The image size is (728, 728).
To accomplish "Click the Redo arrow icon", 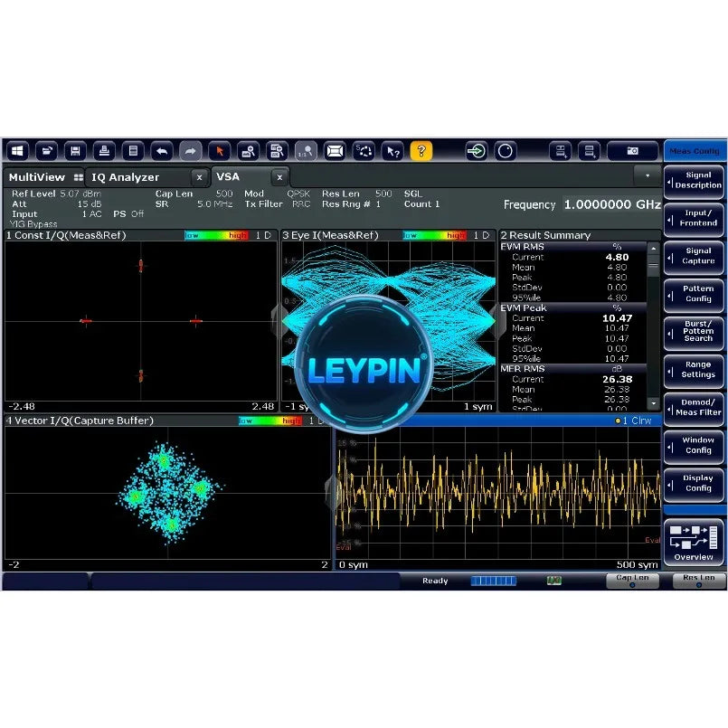I will tap(190, 151).
